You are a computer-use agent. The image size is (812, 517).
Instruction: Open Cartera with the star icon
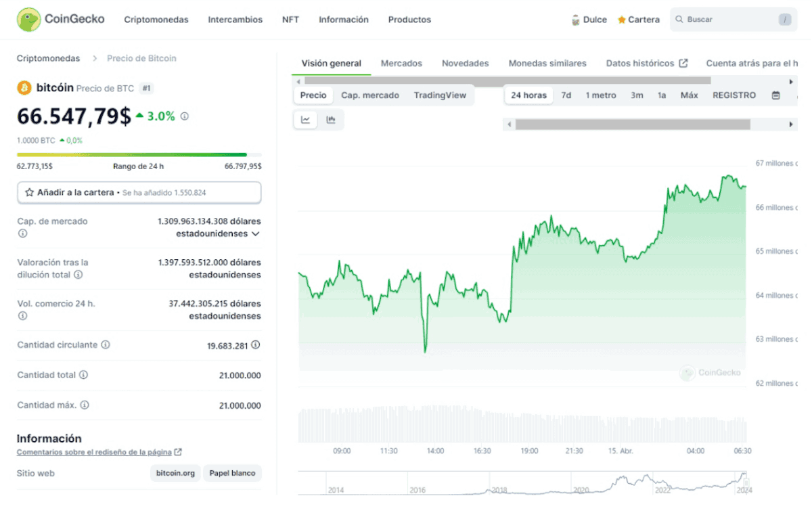(x=638, y=20)
